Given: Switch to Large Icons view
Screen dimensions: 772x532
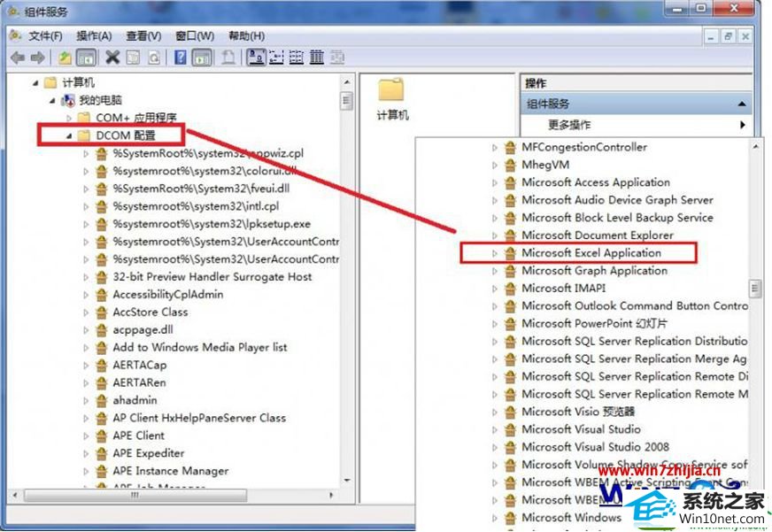Looking at the screenshot, I should [256, 58].
